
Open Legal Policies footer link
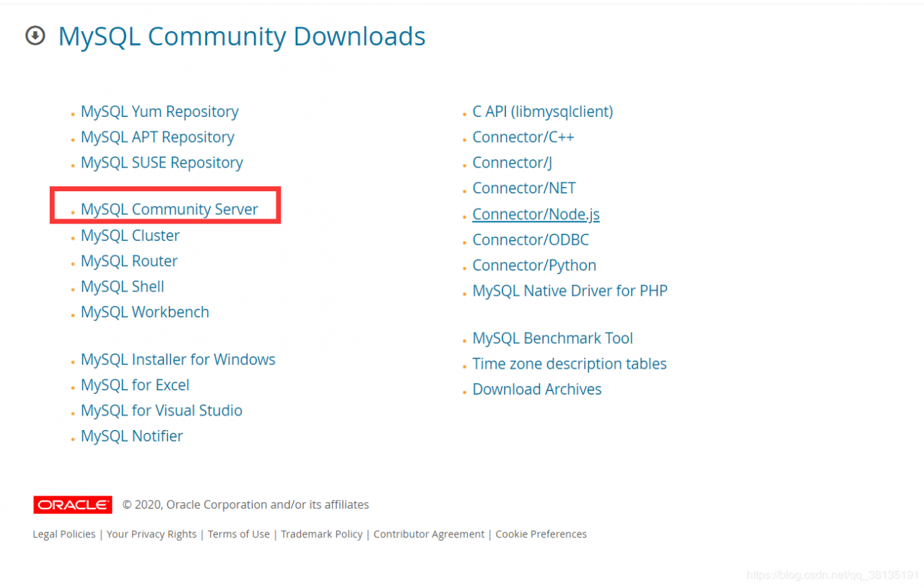[64, 534]
